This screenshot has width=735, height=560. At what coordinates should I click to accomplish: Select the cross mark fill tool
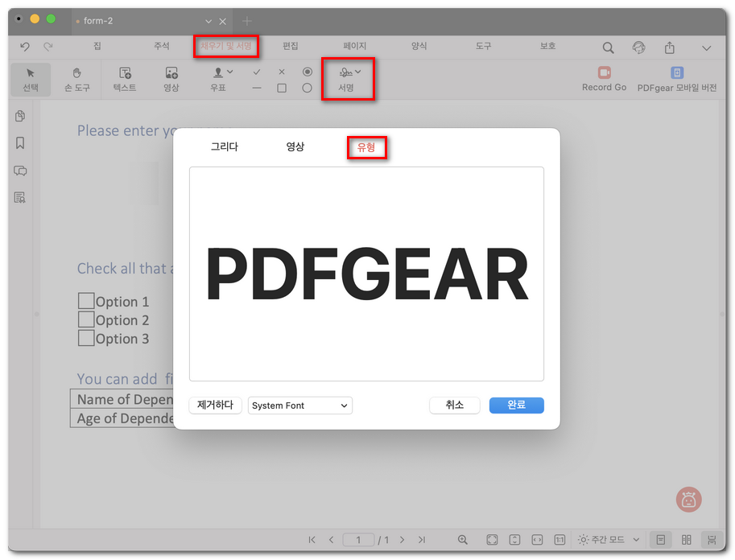(x=281, y=72)
